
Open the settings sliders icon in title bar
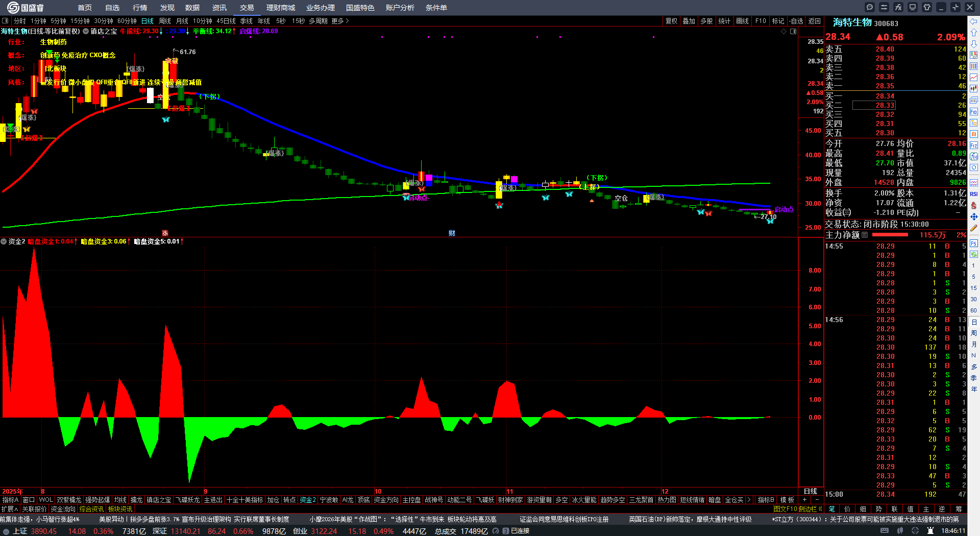coord(884,7)
